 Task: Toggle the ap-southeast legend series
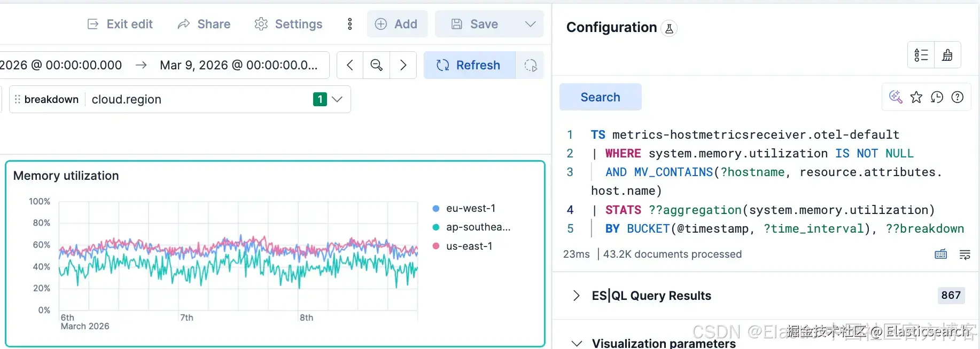tap(478, 227)
